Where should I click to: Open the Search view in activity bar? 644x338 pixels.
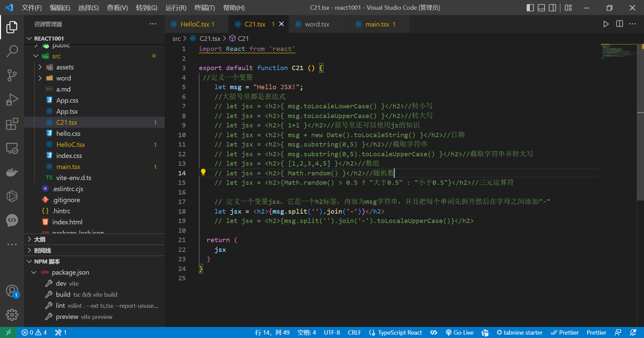pyautogui.click(x=12, y=51)
